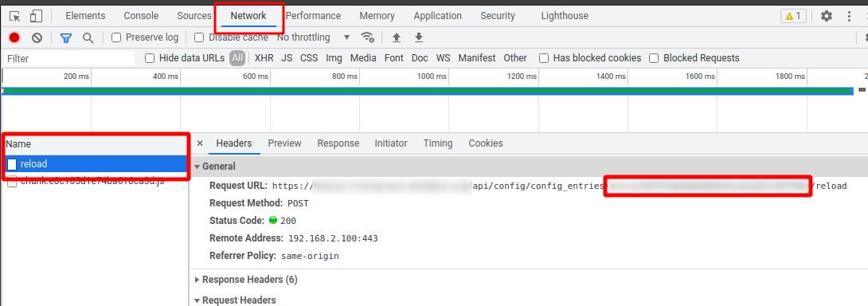
Task: Open the Cookies details tab
Action: 486,143
